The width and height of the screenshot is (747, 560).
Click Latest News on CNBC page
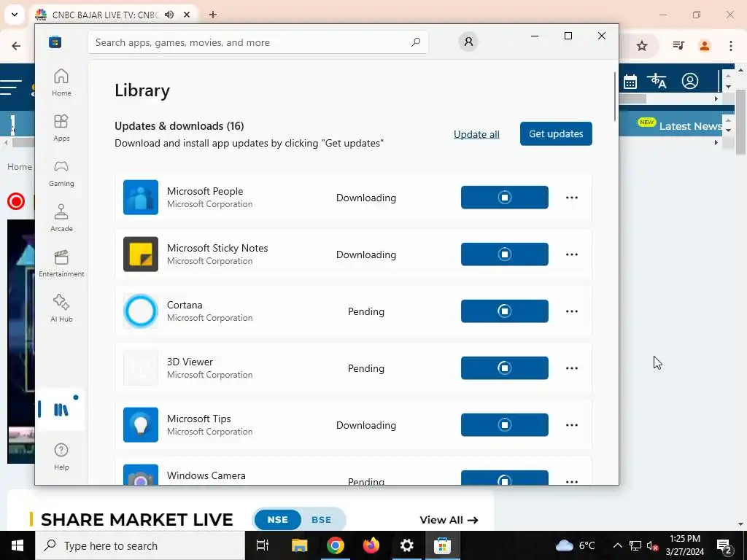coord(690,126)
